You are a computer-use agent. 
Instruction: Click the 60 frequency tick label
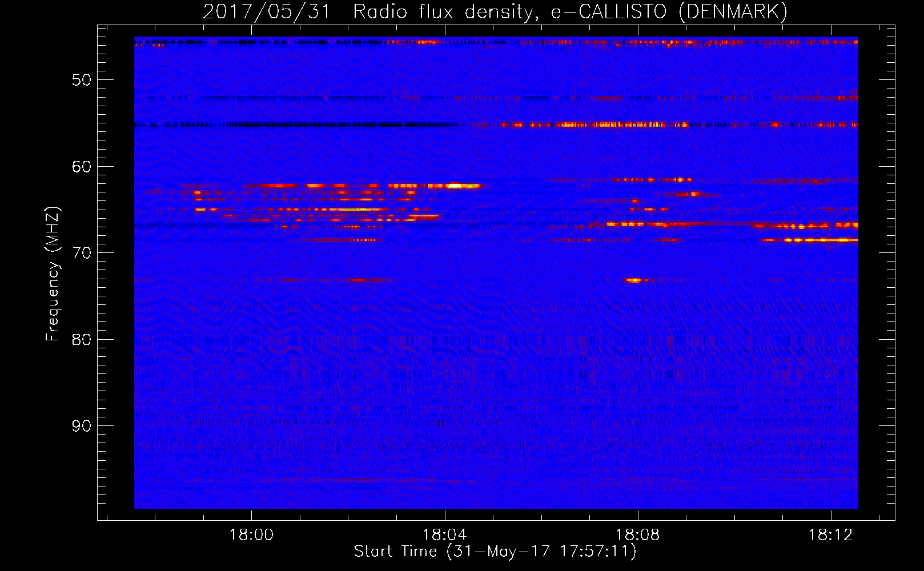point(82,167)
